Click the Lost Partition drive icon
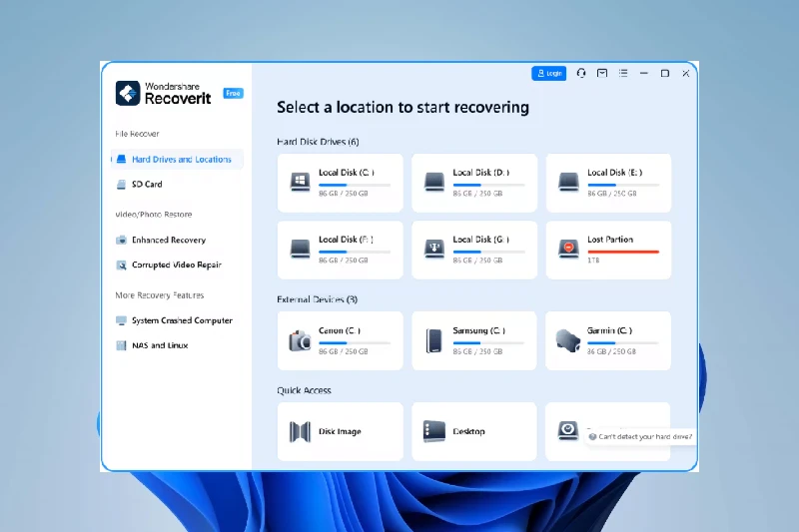 point(568,249)
